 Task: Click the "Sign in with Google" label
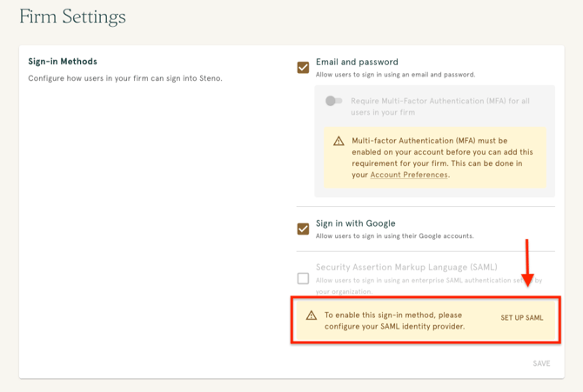pos(356,223)
